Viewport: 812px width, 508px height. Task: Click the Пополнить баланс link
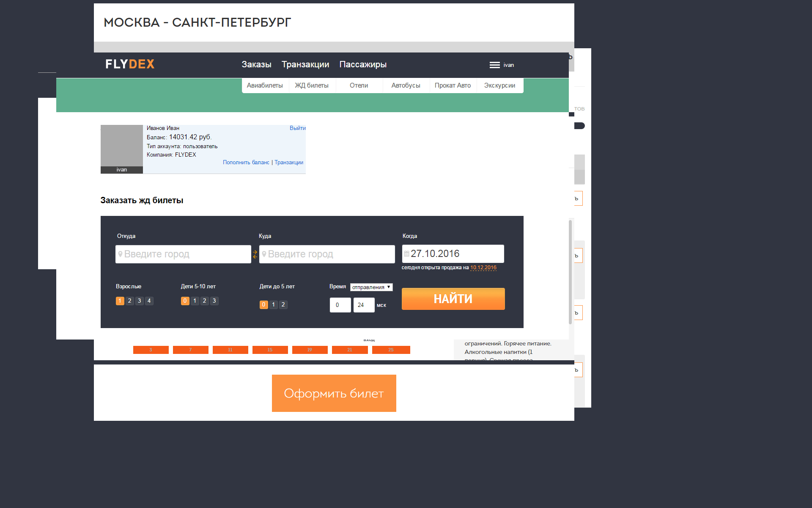tap(246, 163)
